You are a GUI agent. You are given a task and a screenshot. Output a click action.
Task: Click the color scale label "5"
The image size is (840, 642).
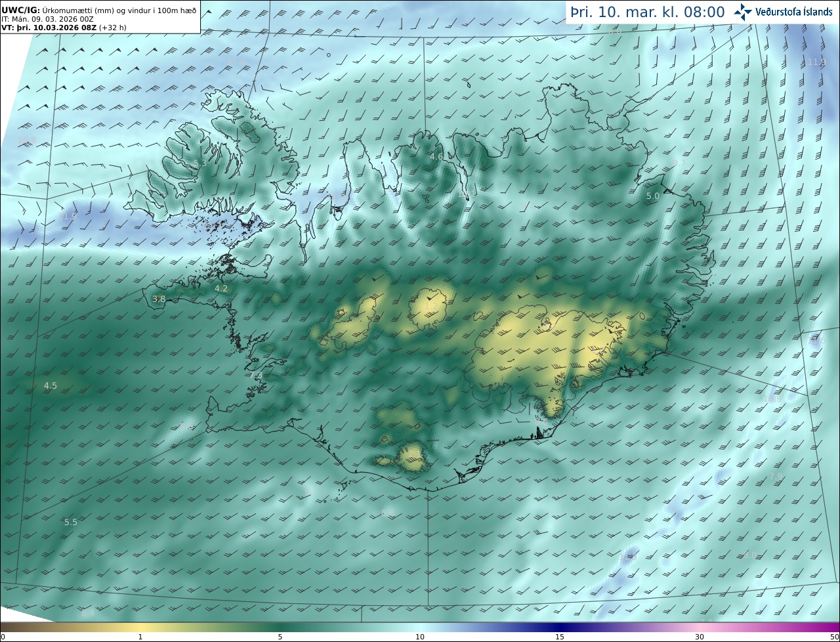pos(280,637)
